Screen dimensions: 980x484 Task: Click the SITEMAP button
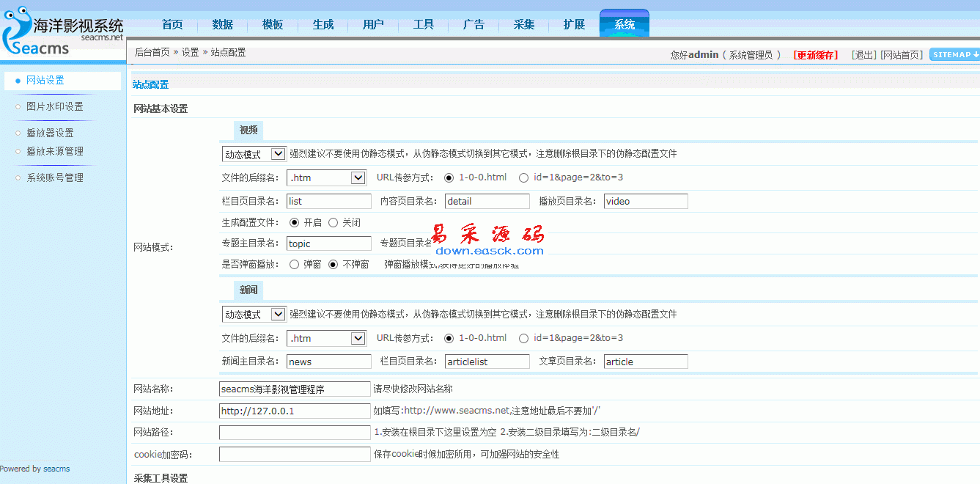[954, 54]
